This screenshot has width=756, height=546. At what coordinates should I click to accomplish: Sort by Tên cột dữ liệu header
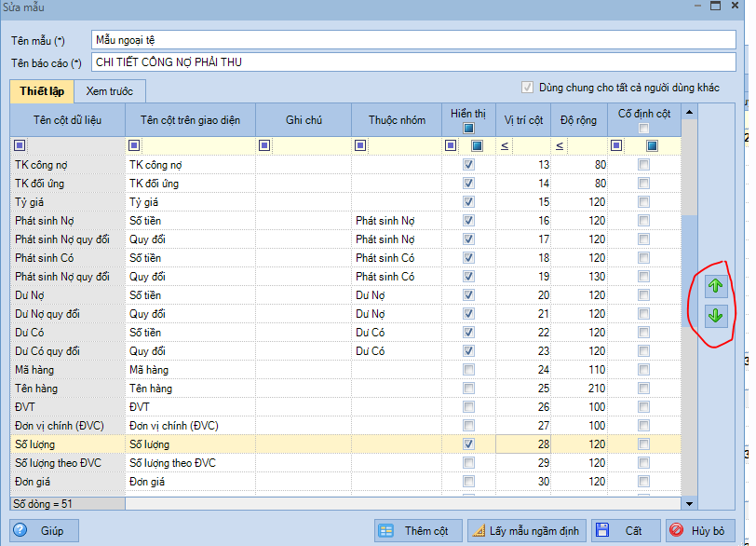(x=67, y=120)
